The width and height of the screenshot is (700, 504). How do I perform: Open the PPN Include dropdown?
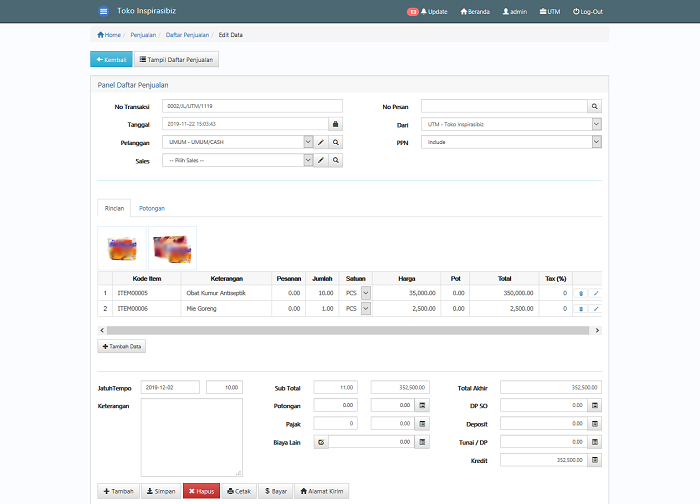pos(596,142)
